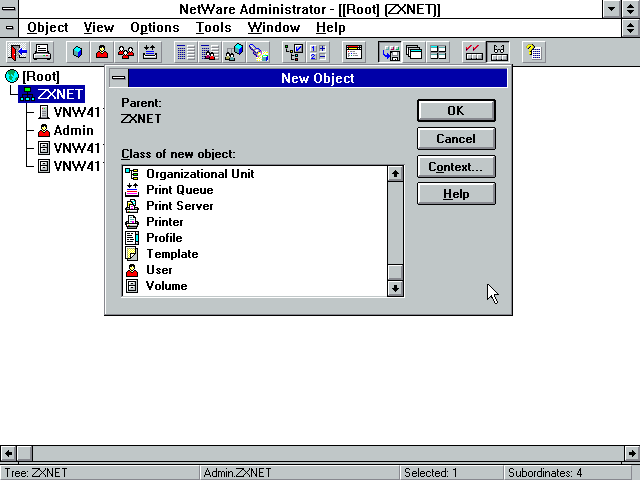This screenshot has width=640, height=480.
Task: Open the View menu
Action: click(99, 28)
